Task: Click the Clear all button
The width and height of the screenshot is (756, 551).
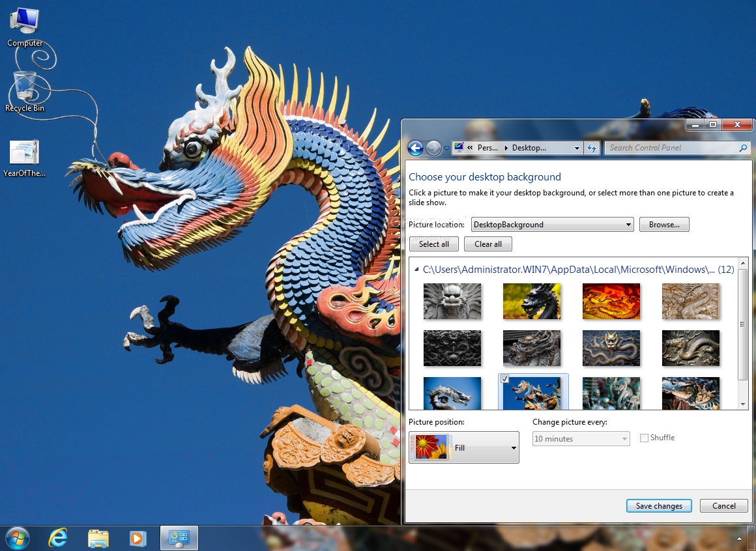Action: point(487,244)
